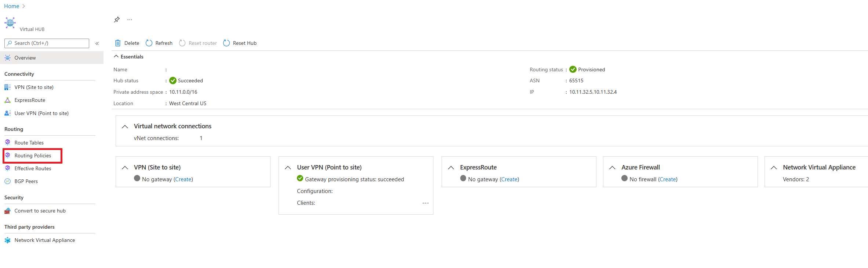Image resolution: width=868 pixels, height=268 pixels.
Task: Collapse the sidebar with double-chevron icon
Action: [x=97, y=43]
